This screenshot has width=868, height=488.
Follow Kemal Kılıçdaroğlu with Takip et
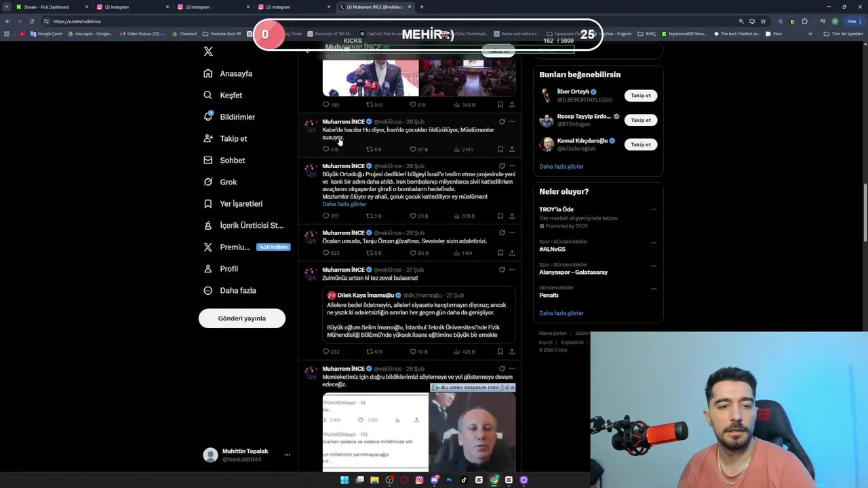click(641, 144)
